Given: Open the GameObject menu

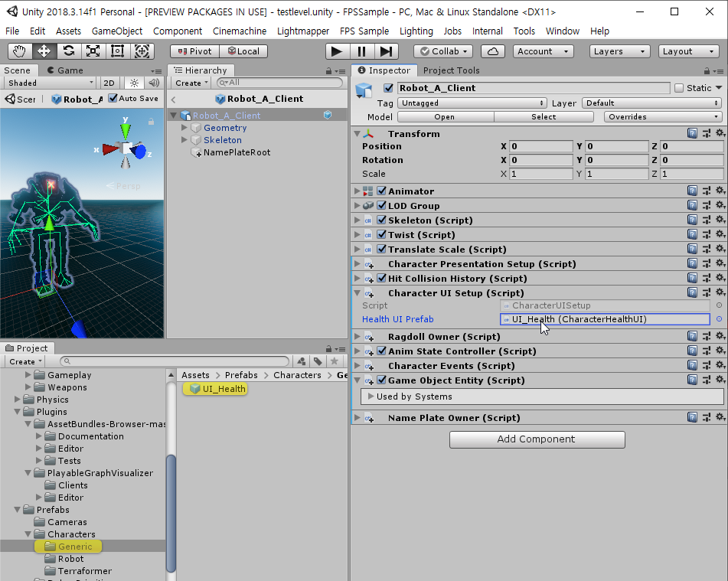Looking at the screenshot, I should pyautogui.click(x=117, y=31).
